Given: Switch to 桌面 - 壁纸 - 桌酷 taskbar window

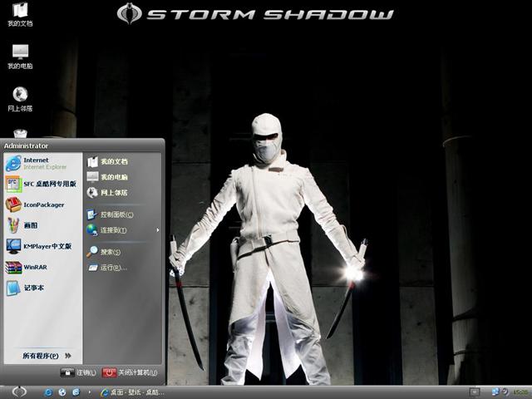Looking at the screenshot, I should pos(132,392).
